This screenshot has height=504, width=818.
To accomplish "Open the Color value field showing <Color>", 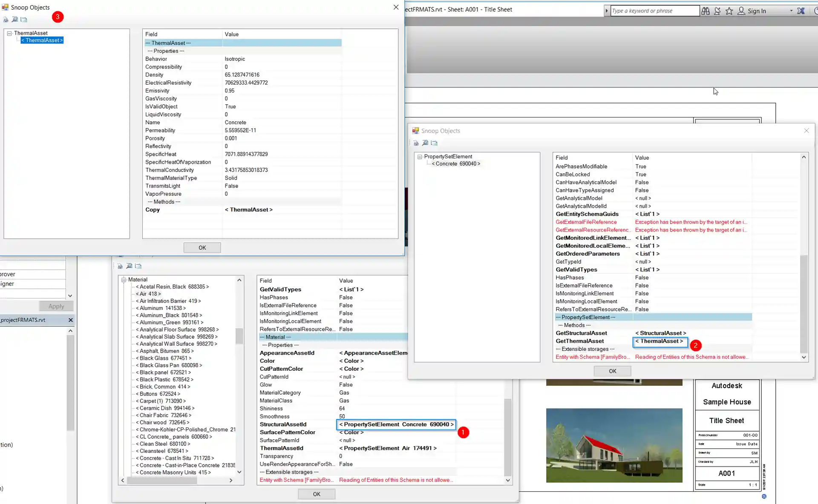I will click(x=351, y=361).
